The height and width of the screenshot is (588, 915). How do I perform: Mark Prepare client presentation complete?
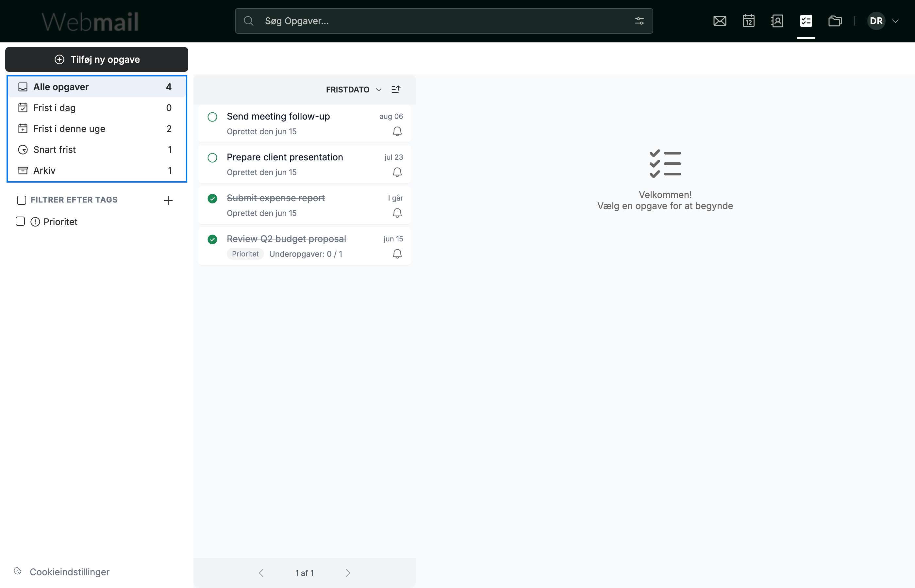[x=212, y=158]
